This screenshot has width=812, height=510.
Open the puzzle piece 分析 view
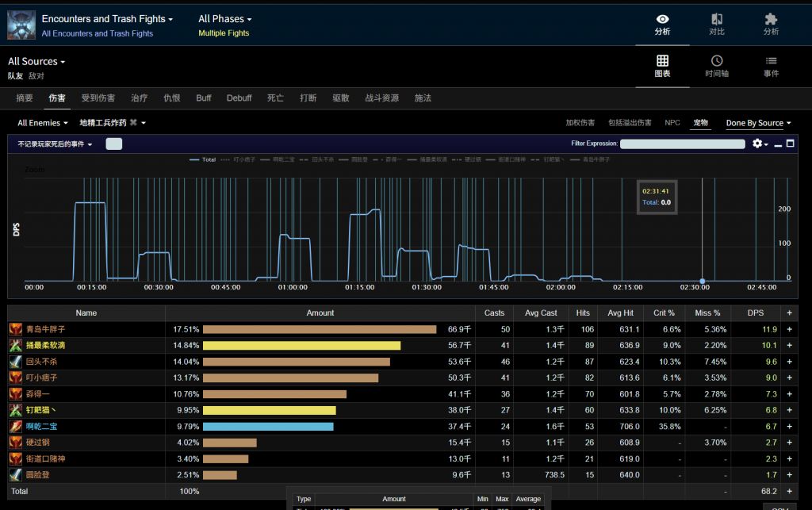coord(770,24)
